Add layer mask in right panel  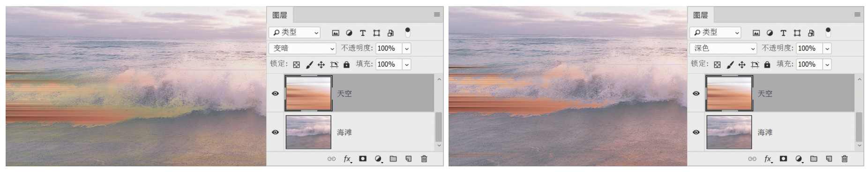point(784,159)
